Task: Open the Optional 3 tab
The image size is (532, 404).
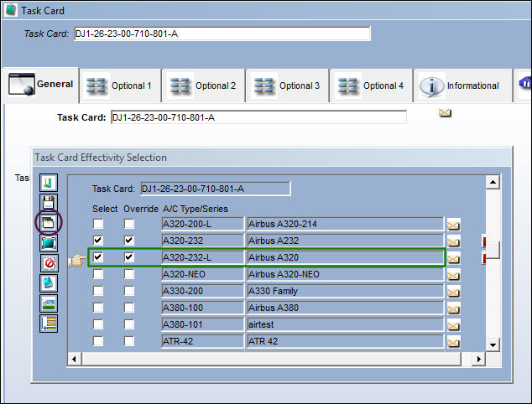Action: (x=287, y=85)
